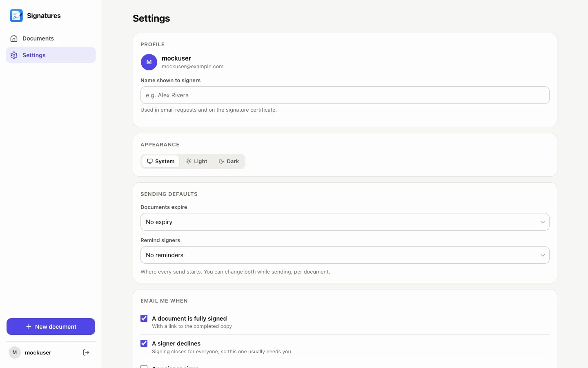Viewport: 588px width, 368px height.
Task: Click the SENDING DEFAULTS section heading
Action: pyautogui.click(x=169, y=194)
